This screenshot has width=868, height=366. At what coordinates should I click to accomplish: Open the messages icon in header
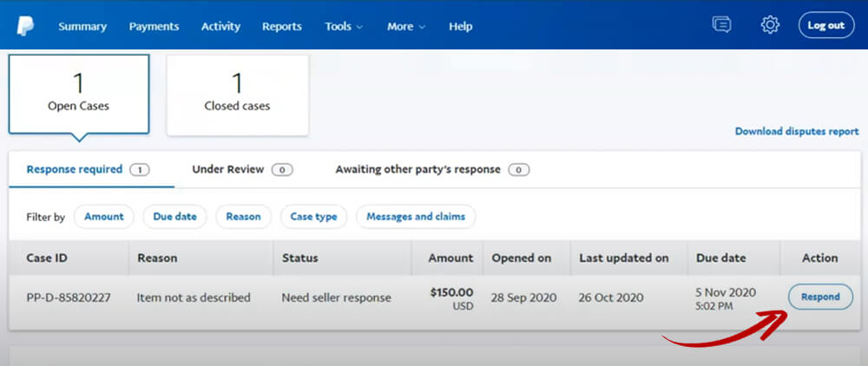(x=721, y=25)
